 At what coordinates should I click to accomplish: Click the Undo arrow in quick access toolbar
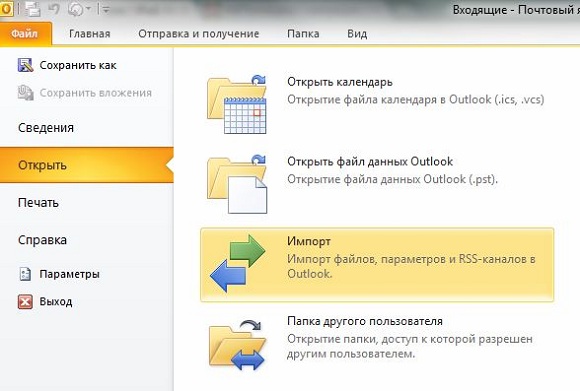(54, 9)
